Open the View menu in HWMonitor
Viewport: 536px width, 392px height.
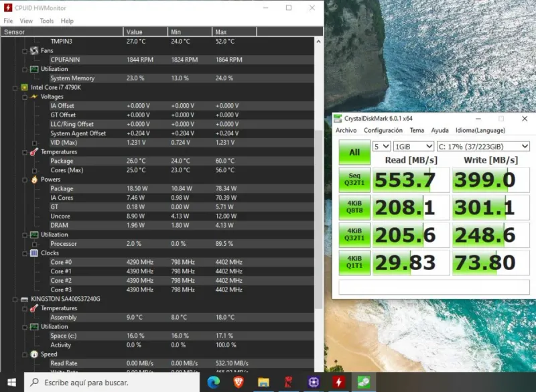click(x=26, y=21)
